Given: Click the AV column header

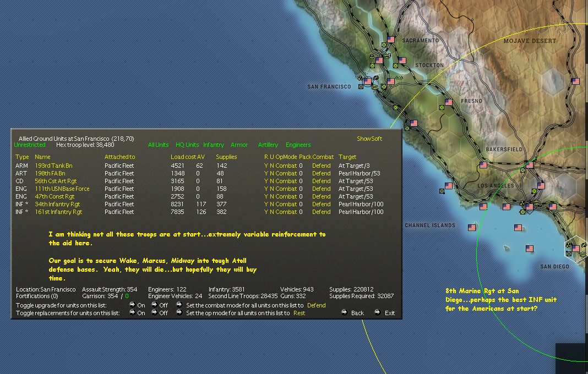Looking at the screenshot, I should (201, 157).
